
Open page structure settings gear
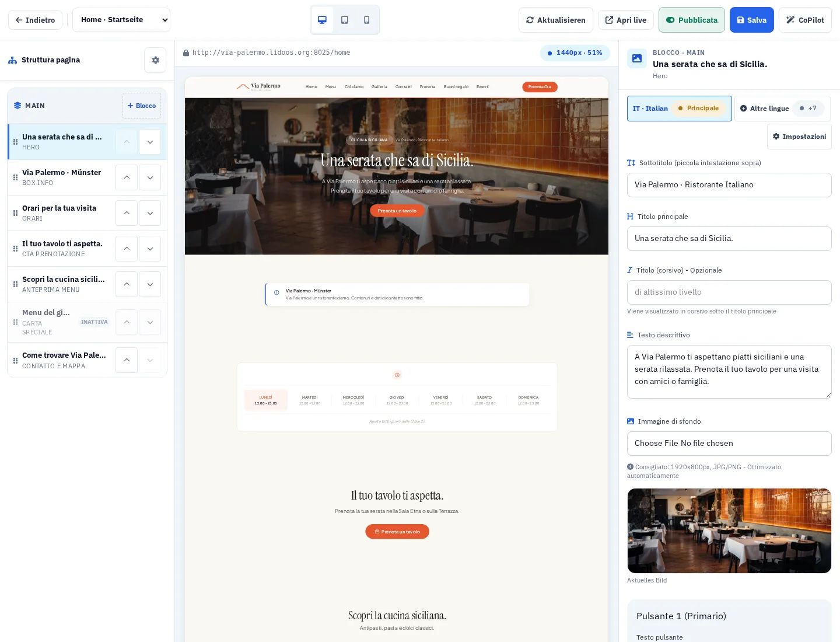click(155, 60)
